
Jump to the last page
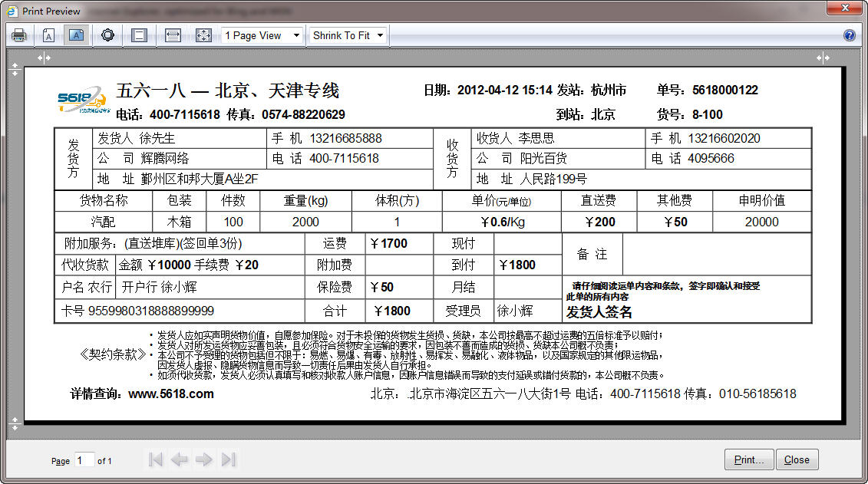click(228, 459)
